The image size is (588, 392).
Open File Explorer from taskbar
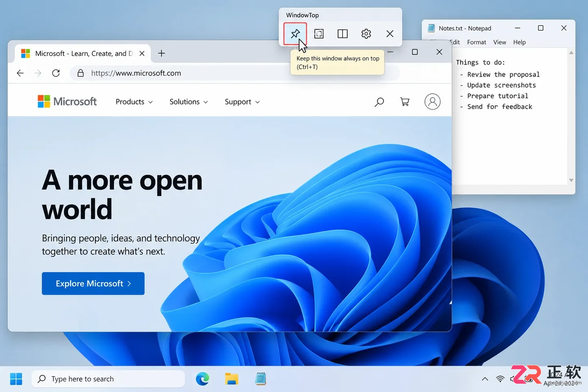click(232, 379)
